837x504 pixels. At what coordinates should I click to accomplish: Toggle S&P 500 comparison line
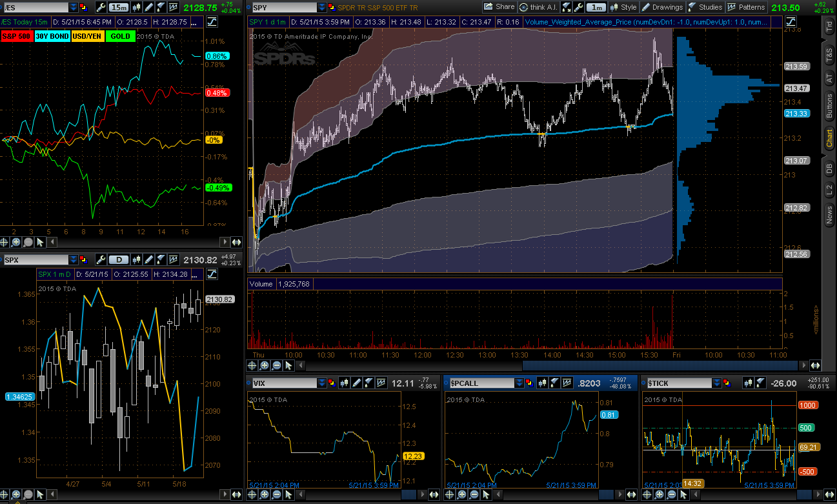16,36
